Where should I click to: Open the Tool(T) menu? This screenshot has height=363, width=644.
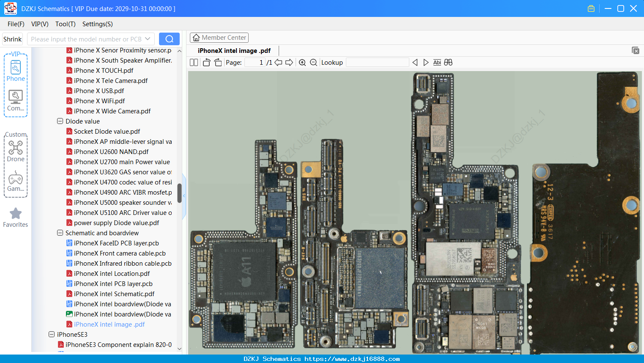point(66,24)
